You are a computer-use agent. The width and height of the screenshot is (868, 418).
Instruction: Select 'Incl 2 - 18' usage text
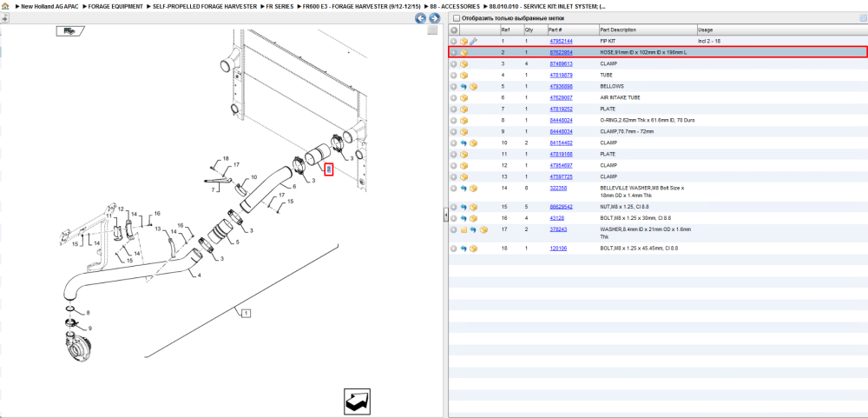(711, 42)
